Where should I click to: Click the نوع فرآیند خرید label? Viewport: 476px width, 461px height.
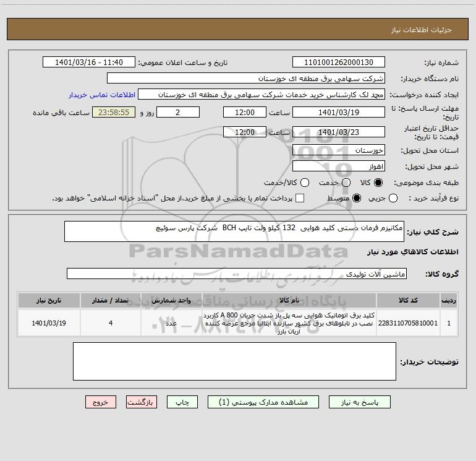(433, 198)
